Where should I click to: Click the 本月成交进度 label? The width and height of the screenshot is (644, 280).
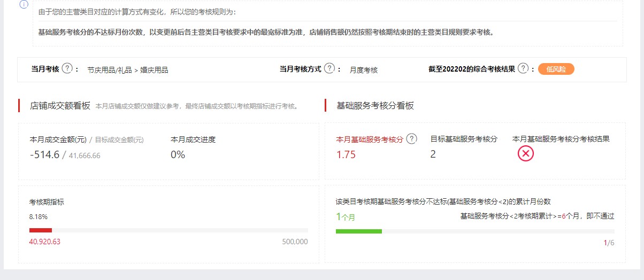point(193,139)
